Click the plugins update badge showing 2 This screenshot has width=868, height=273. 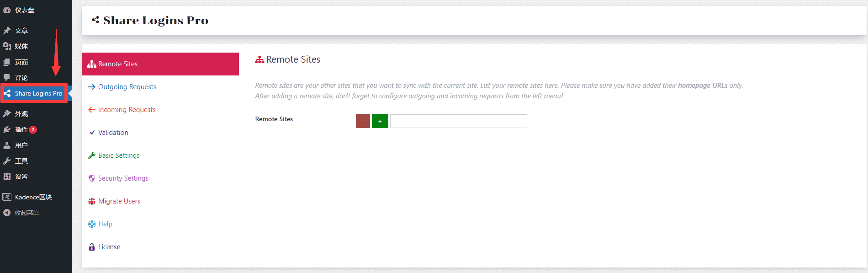coord(33,130)
